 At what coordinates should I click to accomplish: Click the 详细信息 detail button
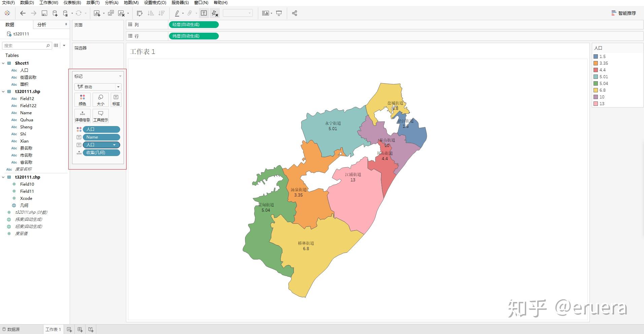82,116
